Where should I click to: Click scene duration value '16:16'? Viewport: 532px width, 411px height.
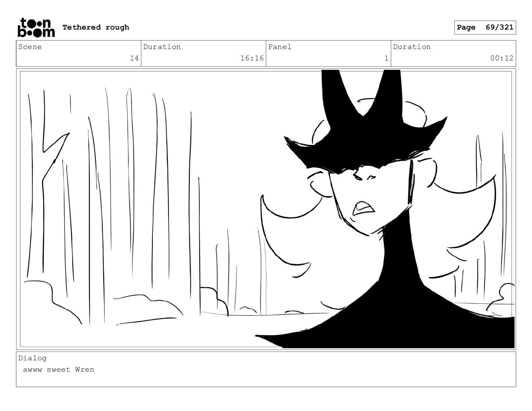click(x=252, y=58)
